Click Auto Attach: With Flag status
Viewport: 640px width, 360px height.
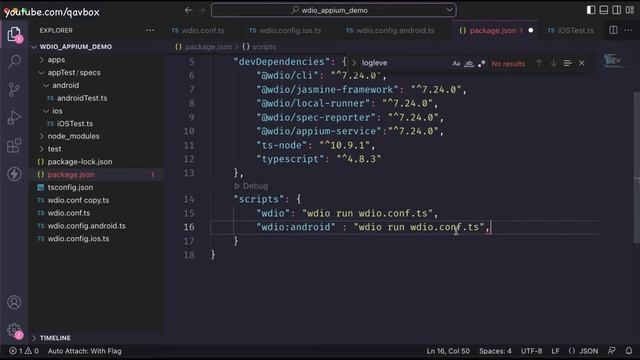[84, 351]
